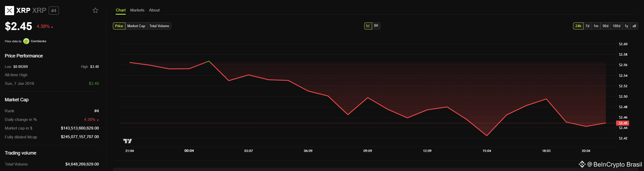Viewport: 644px width, 171px height.
Task: Click the green $3.40 all-time high value
Action: (x=94, y=84)
